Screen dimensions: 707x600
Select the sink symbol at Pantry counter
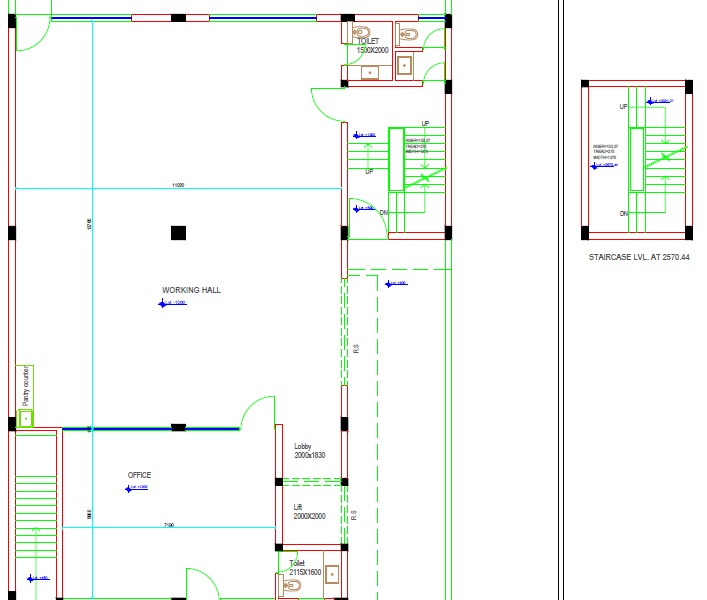pos(26,419)
